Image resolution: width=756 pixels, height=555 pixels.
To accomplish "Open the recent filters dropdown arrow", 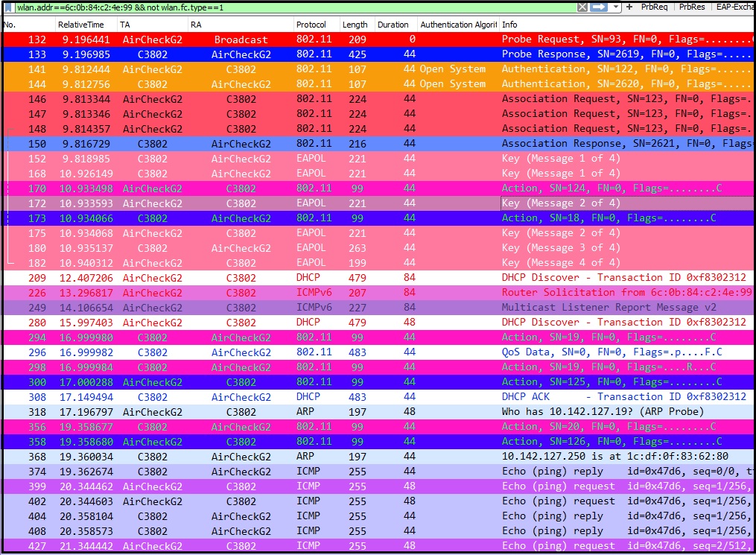I will (x=616, y=7).
